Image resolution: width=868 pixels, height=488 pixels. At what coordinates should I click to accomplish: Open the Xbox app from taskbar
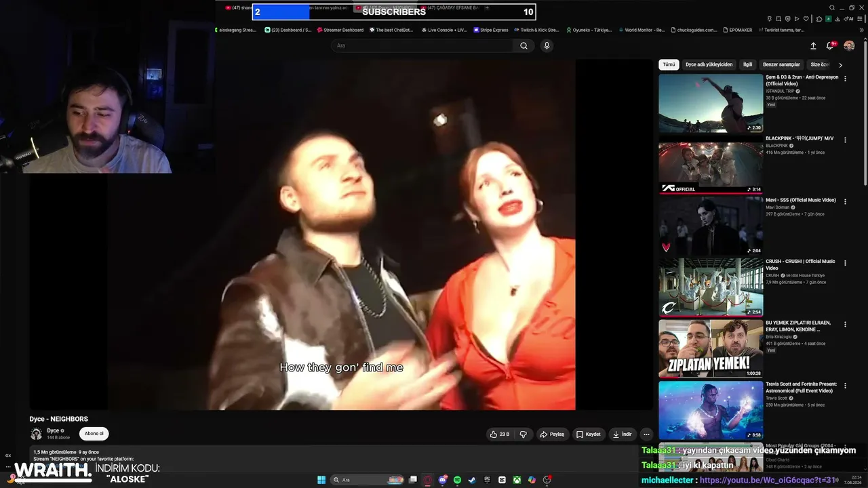517,480
